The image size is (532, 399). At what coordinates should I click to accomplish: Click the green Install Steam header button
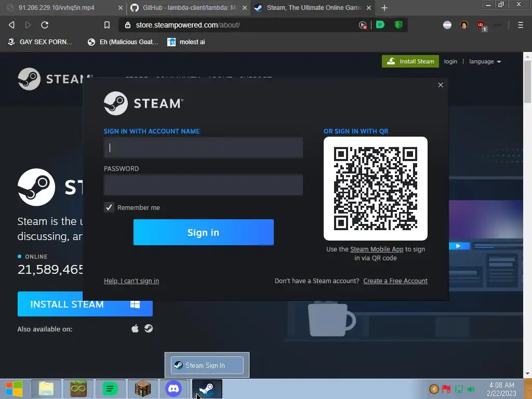pos(410,61)
